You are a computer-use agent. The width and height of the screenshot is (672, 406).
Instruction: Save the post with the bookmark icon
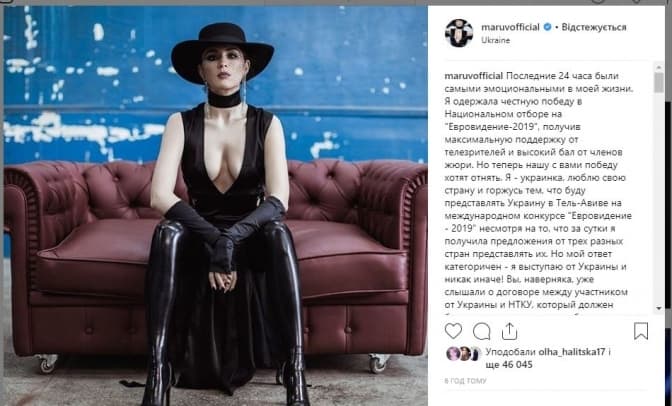coord(641,331)
